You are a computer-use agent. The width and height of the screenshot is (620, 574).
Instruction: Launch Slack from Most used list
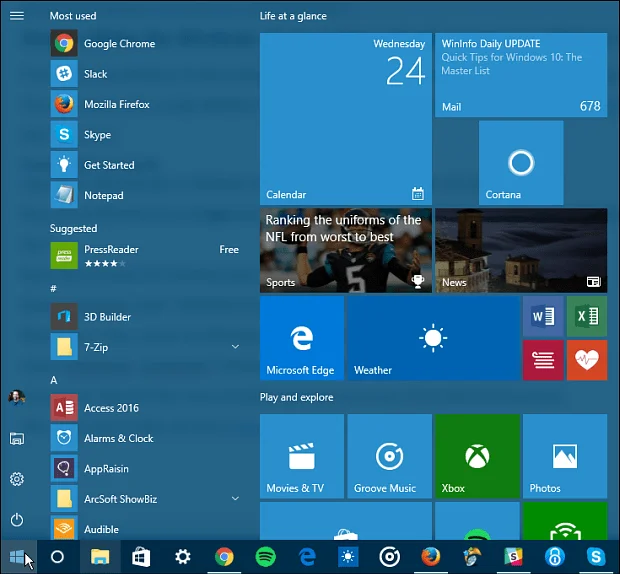click(x=145, y=74)
